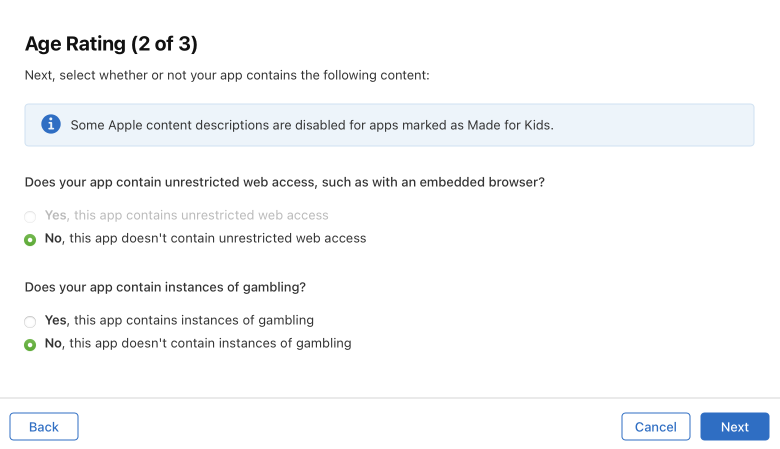Cancel the Age Rating dialog
This screenshot has width=780, height=449.
(x=656, y=427)
